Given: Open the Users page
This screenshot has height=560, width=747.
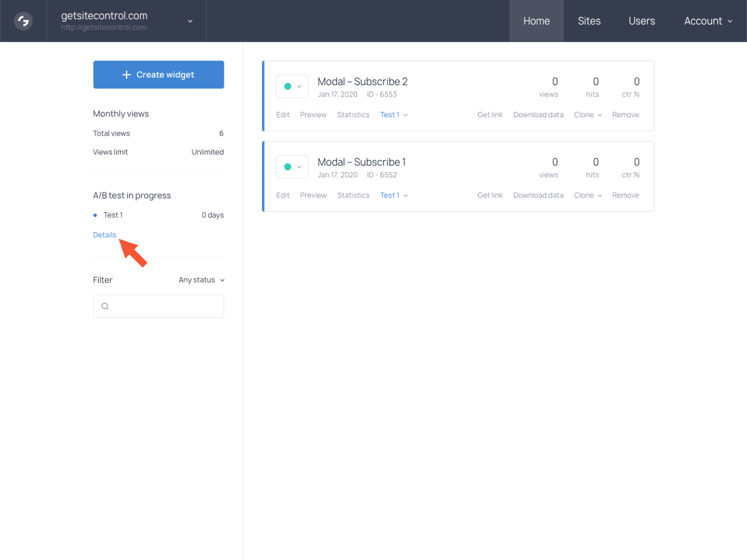Looking at the screenshot, I should click(642, 20).
